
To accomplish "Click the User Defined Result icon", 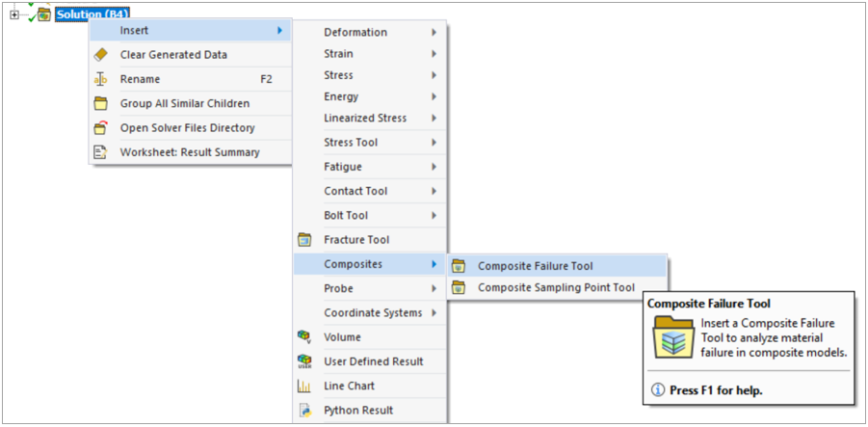I will pyautogui.click(x=305, y=361).
